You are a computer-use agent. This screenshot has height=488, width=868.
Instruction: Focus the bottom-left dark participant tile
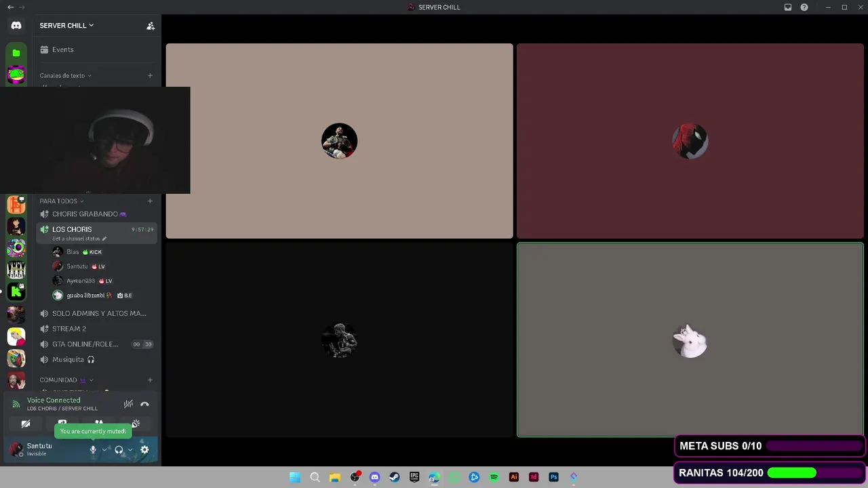pos(339,340)
